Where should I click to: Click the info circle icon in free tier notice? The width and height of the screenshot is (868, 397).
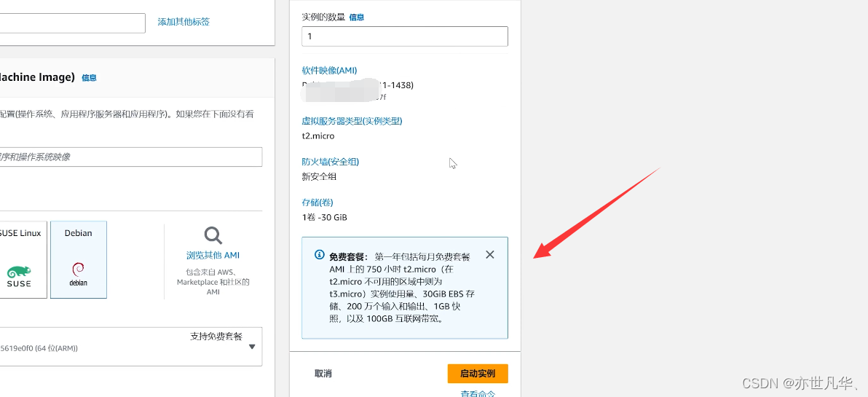pyautogui.click(x=320, y=255)
